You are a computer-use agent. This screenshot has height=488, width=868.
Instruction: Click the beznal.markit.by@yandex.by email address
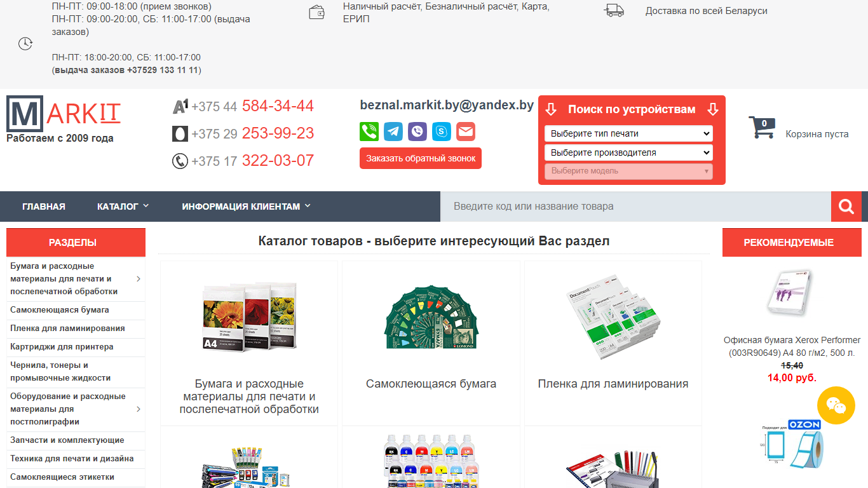point(447,105)
